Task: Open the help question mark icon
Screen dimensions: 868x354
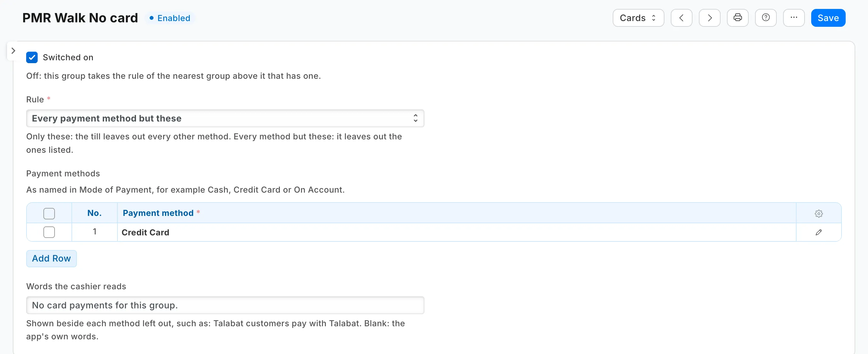Action: (766, 18)
